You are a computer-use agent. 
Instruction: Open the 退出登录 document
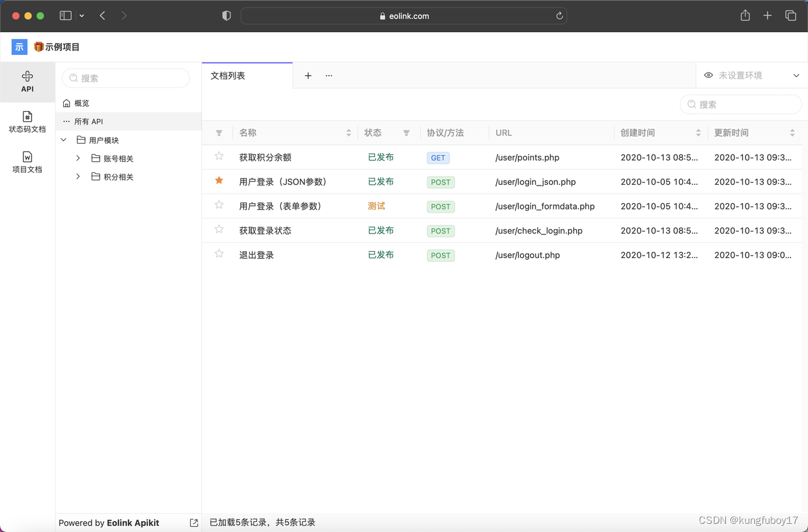point(256,256)
